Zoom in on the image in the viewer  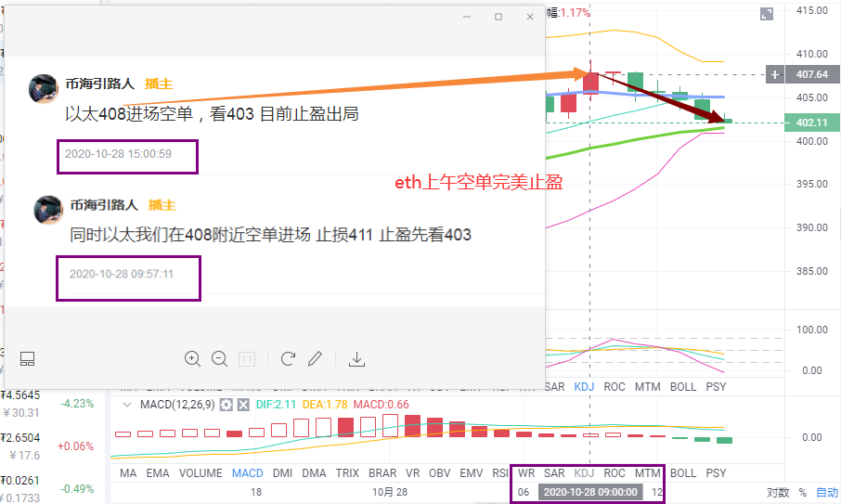click(x=192, y=358)
